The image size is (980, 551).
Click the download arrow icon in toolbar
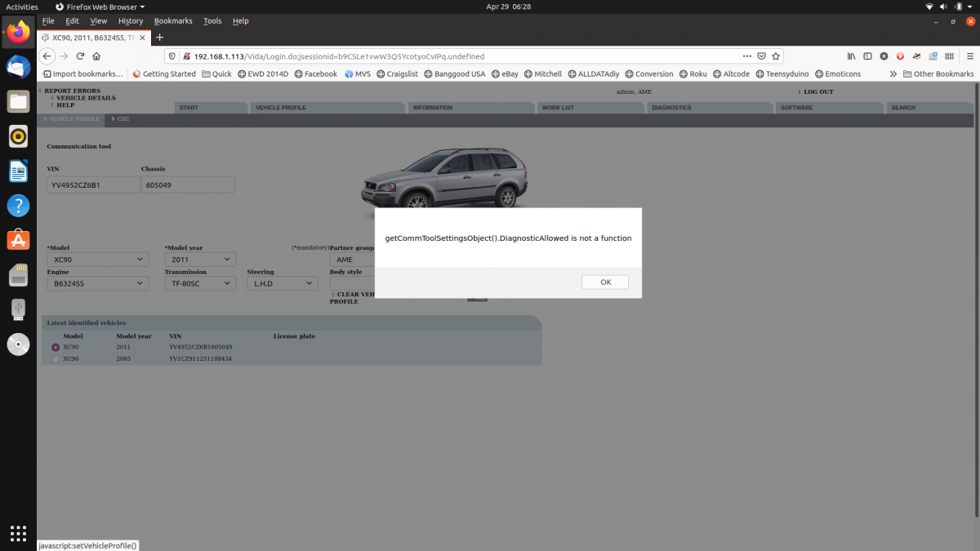900,56
